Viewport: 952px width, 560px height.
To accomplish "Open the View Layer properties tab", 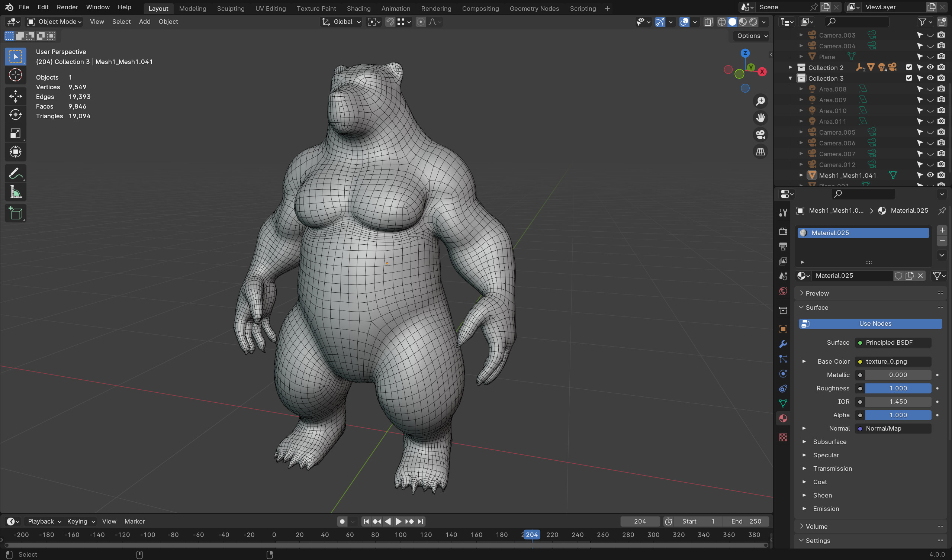I will (783, 261).
